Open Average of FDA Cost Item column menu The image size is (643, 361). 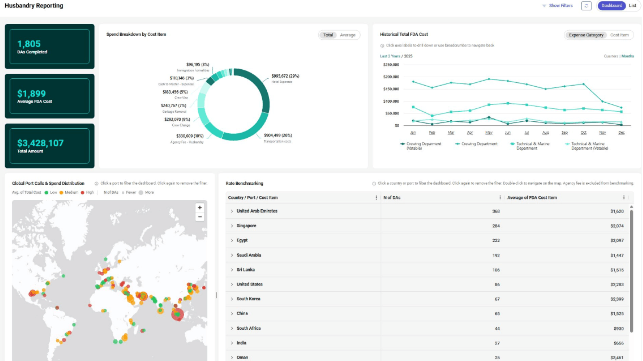pos(624,198)
